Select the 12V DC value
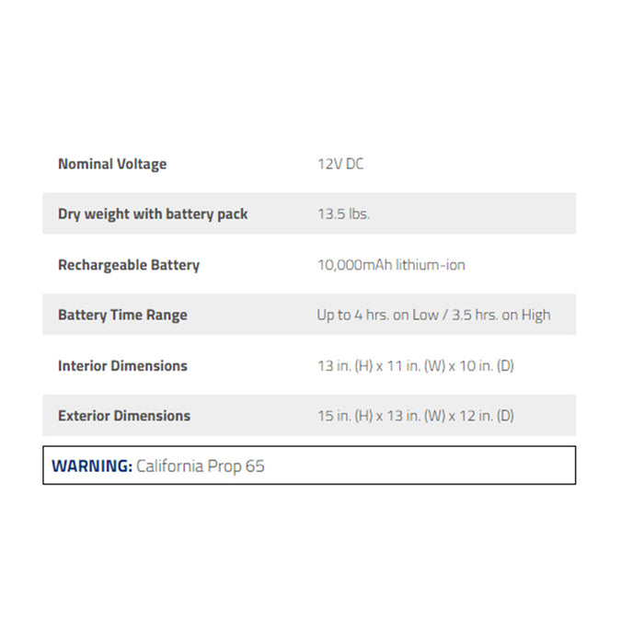The image size is (644, 644). (340, 165)
